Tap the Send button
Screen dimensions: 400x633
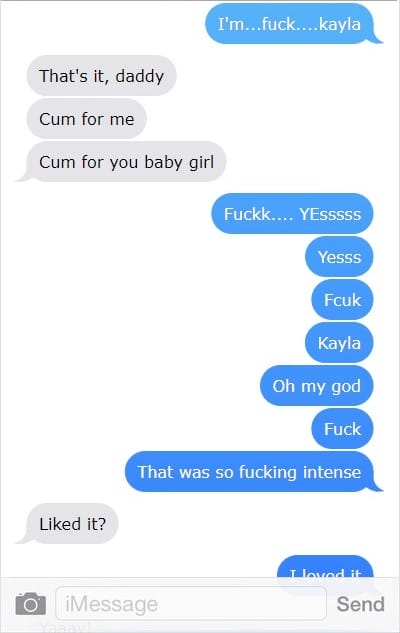pos(360,604)
